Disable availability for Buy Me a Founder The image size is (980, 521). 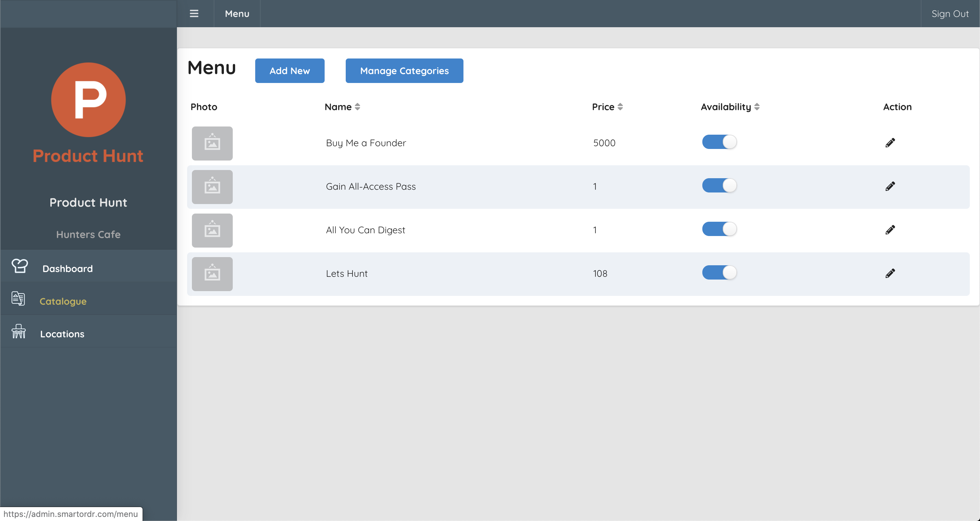click(x=719, y=141)
